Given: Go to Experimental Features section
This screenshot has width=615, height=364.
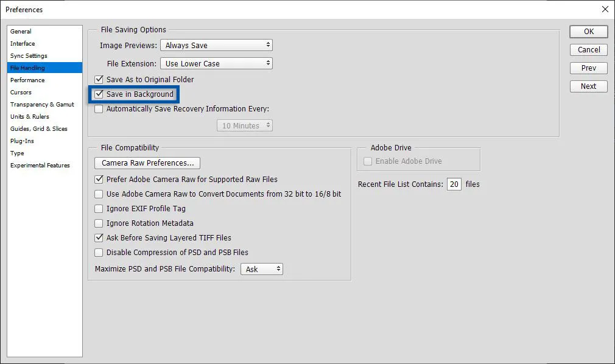Looking at the screenshot, I should pos(40,166).
